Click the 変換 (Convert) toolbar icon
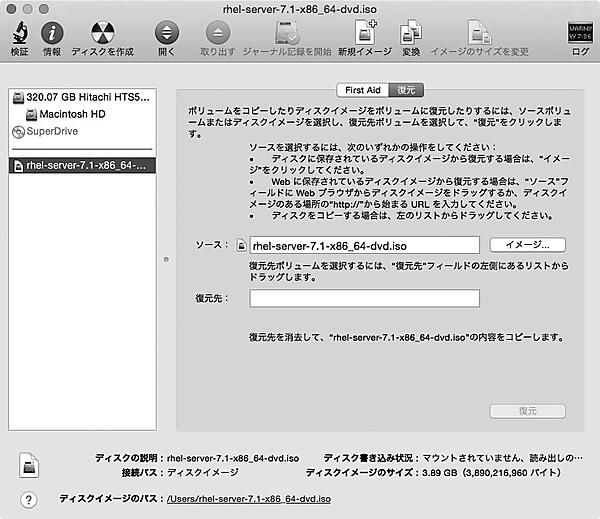600x519 pixels. [x=410, y=34]
